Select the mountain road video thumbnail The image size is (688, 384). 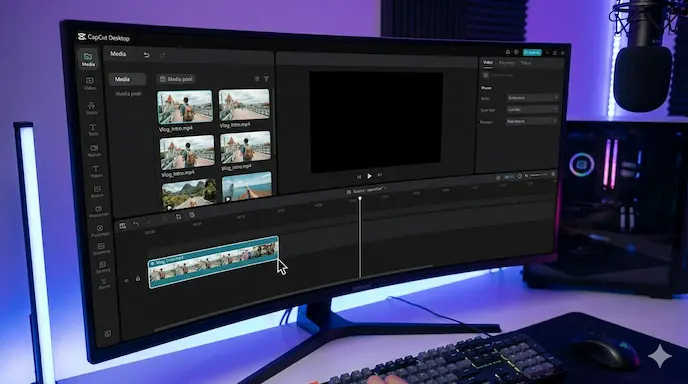(x=189, y=193)
